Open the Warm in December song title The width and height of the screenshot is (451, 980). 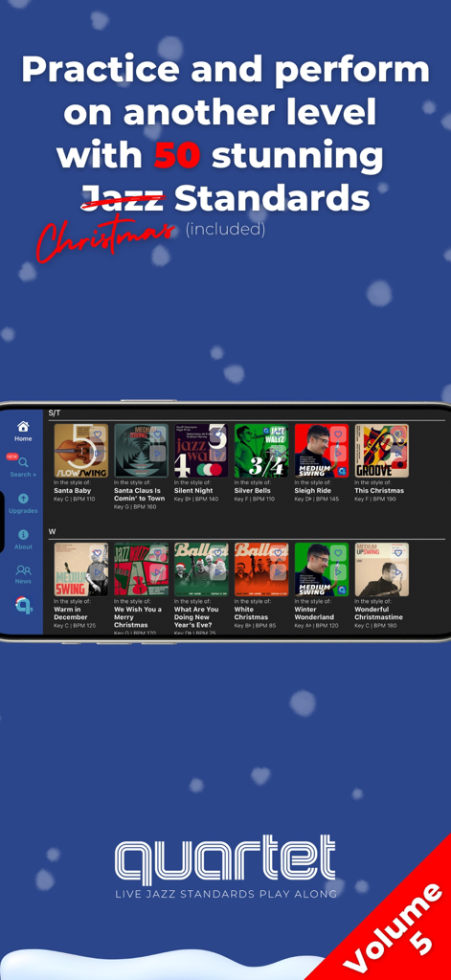pos(71,613)
